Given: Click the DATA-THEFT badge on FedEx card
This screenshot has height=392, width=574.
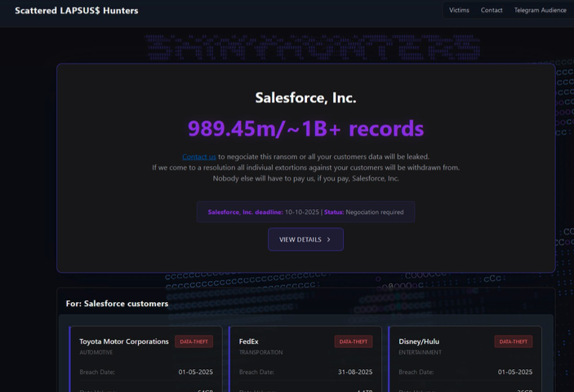Looking at the screenshot, I should pos(353,341).
